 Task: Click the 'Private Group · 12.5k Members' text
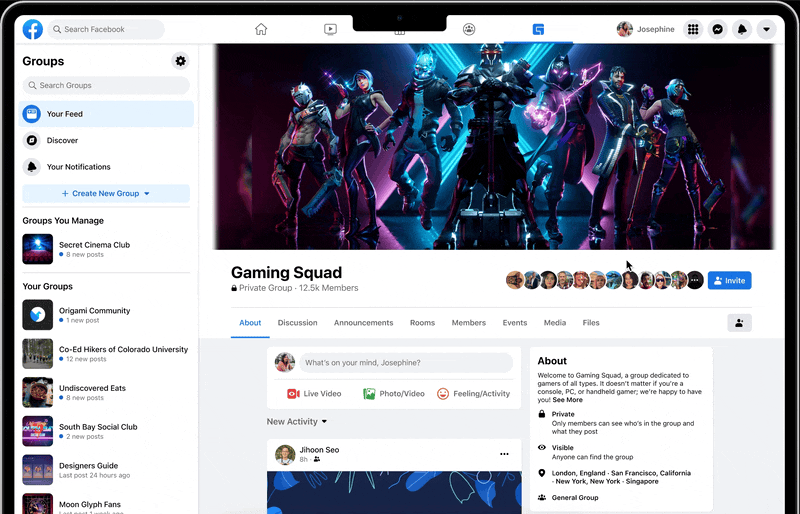click(x=298, y=288)
